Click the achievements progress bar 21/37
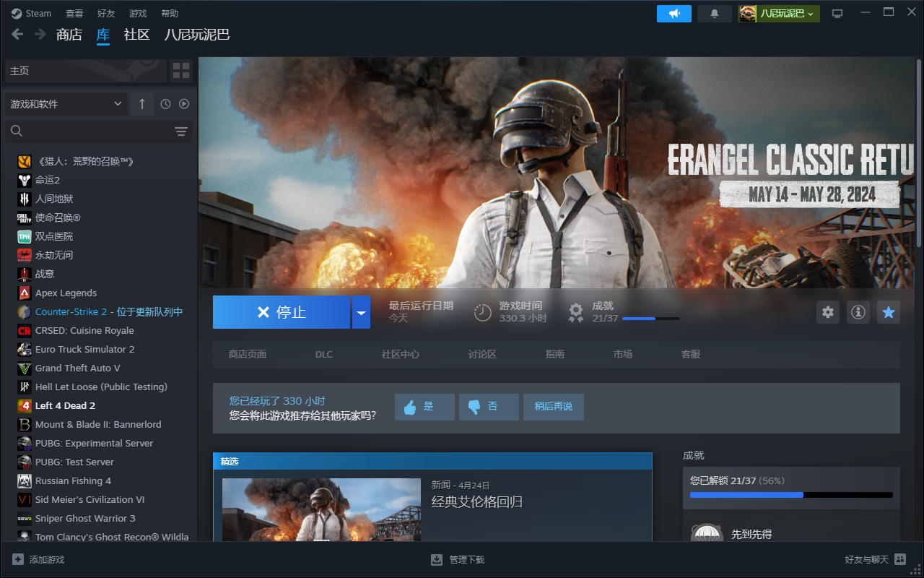The height and width of the screenshot is (578, 924). click(x=650, y=318)
